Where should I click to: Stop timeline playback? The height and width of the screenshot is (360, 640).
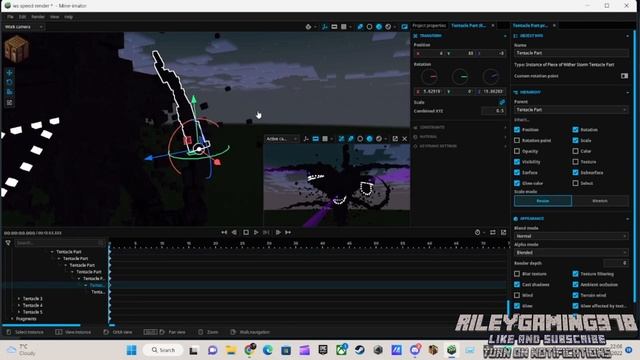point(246,232)
